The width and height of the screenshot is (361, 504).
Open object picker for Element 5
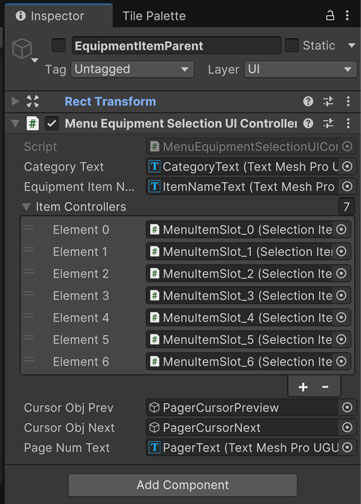[341, 339]
